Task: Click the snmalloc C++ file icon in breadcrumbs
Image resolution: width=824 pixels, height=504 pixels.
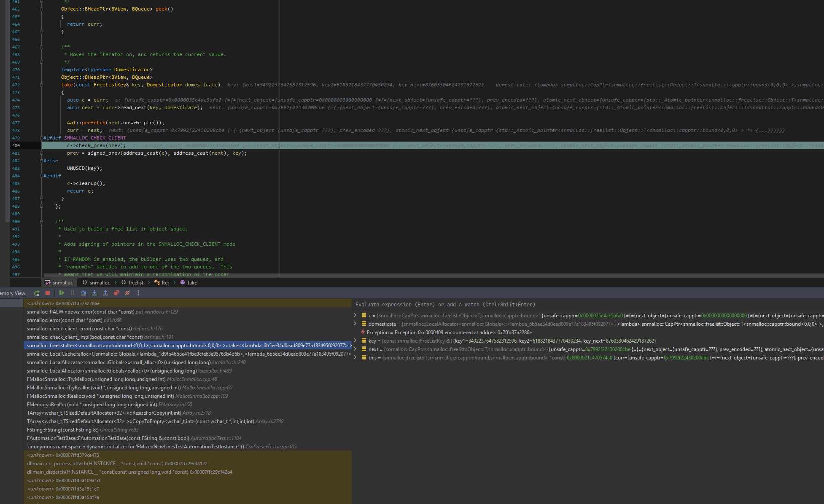Action: click(48, 283)
